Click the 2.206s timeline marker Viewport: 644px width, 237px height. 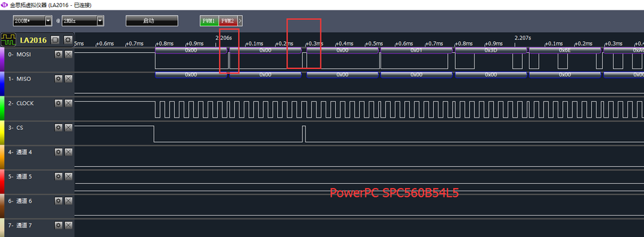pyautogui.click(x=224, y=38)
